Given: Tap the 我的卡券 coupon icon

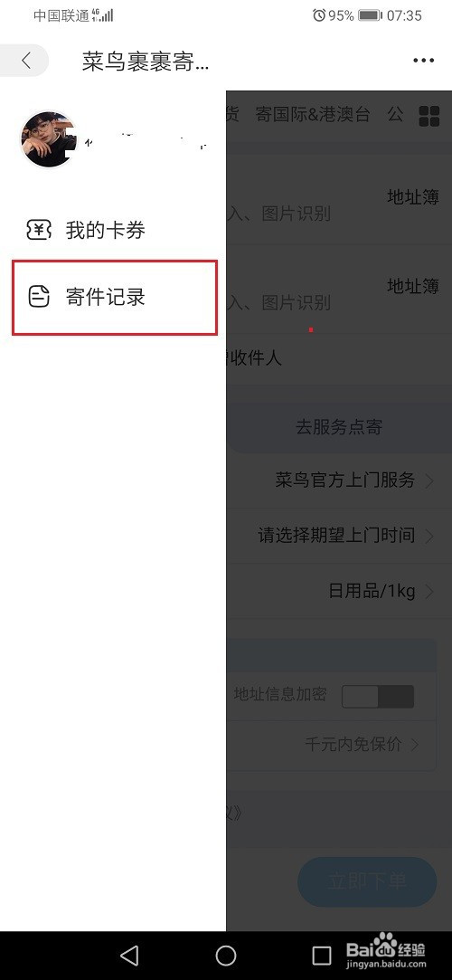Looking at the screenshot, I should pyautogui.click(x=39, y=230).
